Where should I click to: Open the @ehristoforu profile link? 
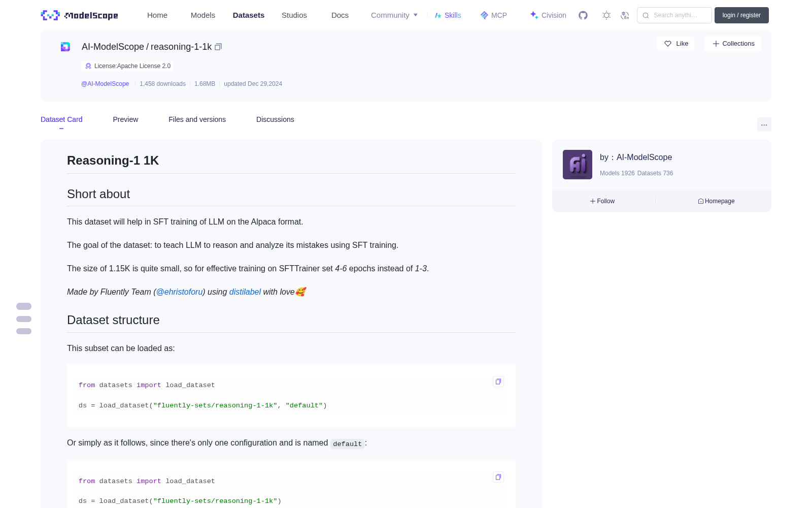(x=180, y=292)
